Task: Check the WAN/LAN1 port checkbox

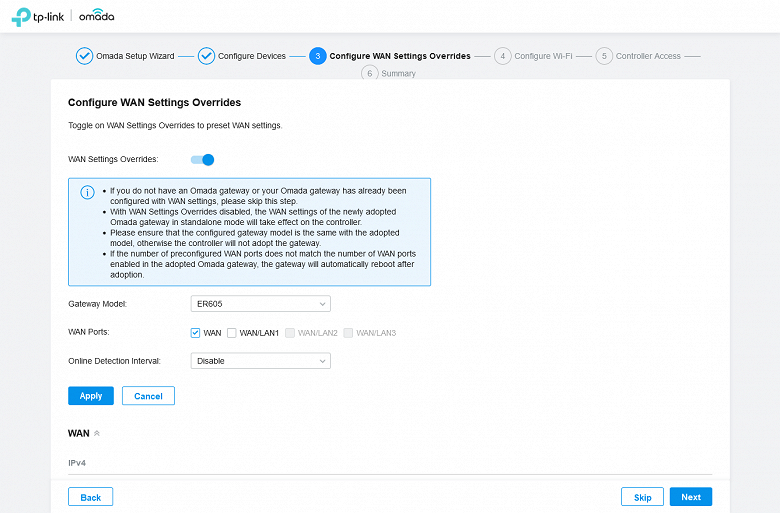Action: [232, 333]
